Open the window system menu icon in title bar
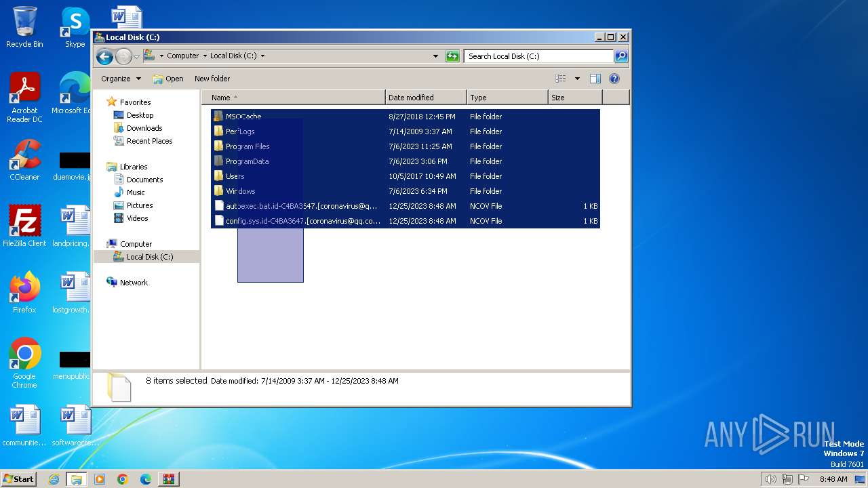The image size is (868, 488). point(100,37)
